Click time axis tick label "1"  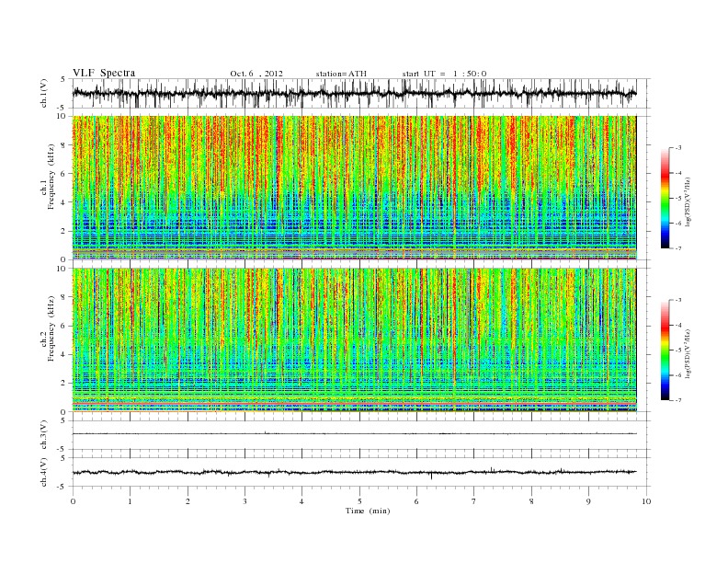coord(131,501)
